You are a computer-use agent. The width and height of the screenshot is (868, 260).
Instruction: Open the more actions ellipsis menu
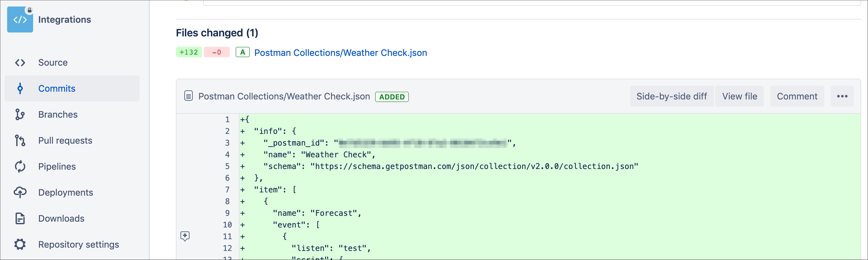(842, 97)
